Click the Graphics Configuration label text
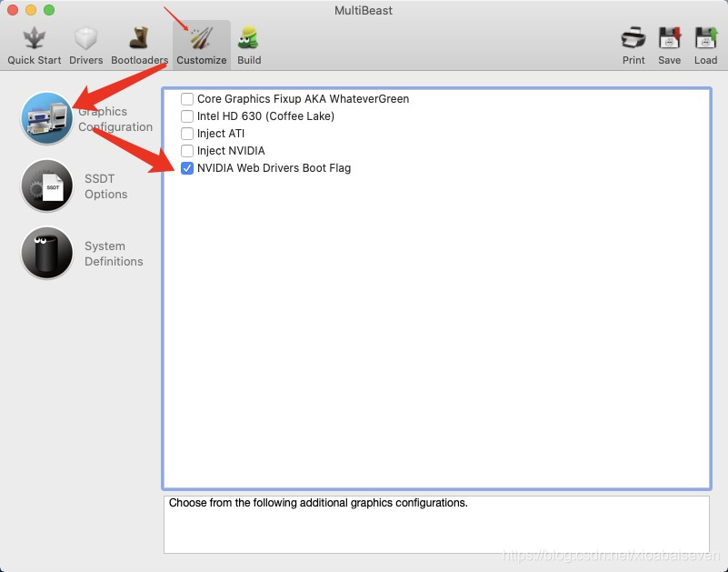This screenshot has width=728, height=572. [x=115, y=119]
